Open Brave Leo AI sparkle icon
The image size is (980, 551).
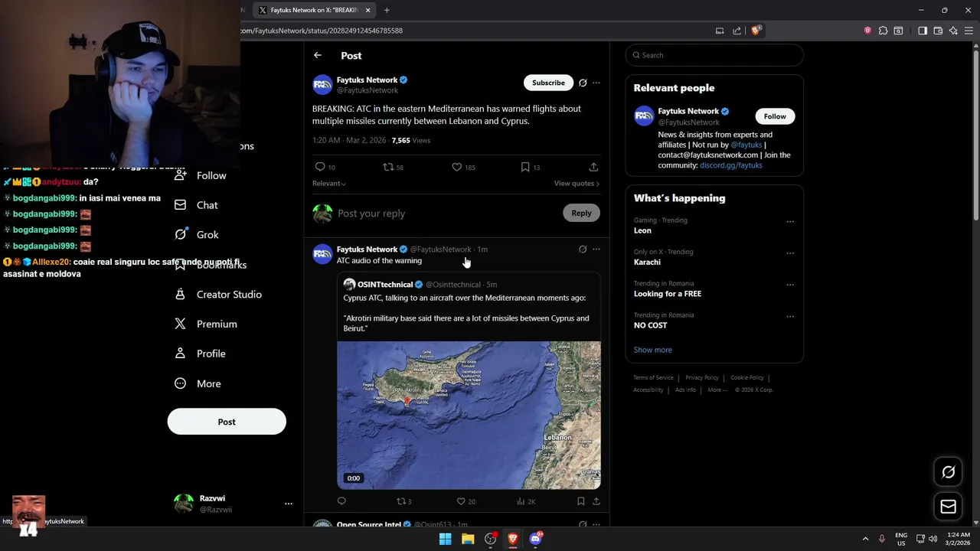953,31
